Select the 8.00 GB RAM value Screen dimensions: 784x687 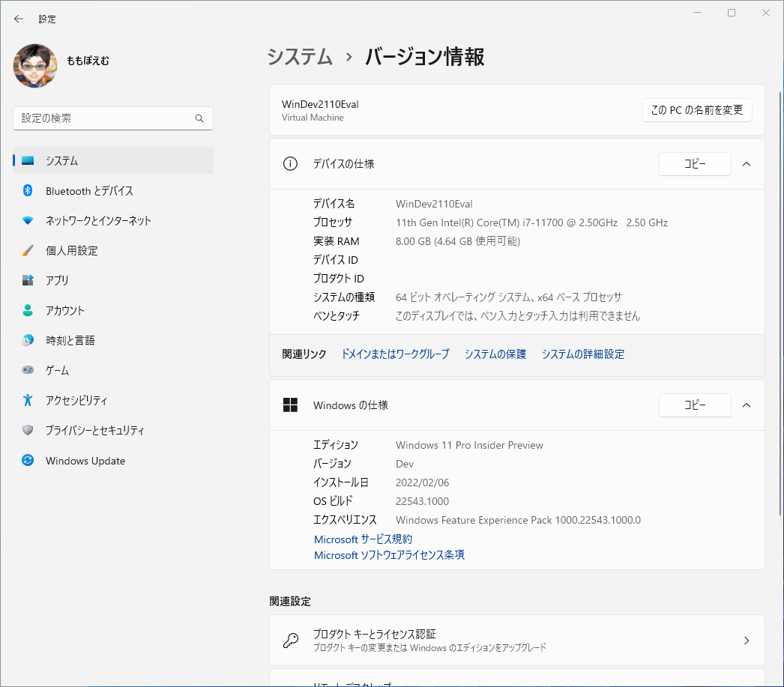tap(458, 241)
